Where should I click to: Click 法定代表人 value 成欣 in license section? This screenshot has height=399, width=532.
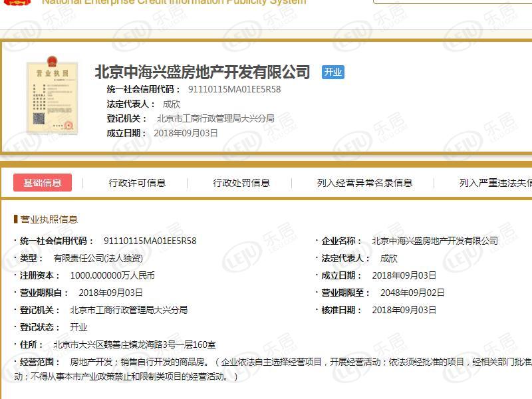coord(389,258)
